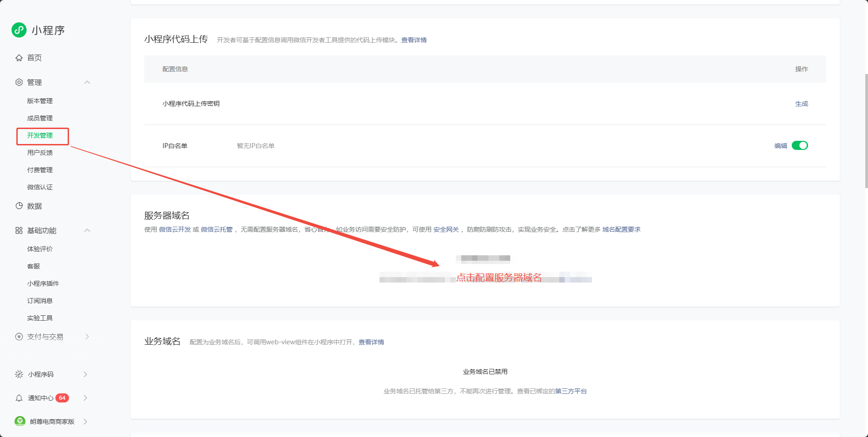Viewport: 868px width, 437px height.
Task: Click 编辑 for the IP whitelist
Action: coord(780,146)
